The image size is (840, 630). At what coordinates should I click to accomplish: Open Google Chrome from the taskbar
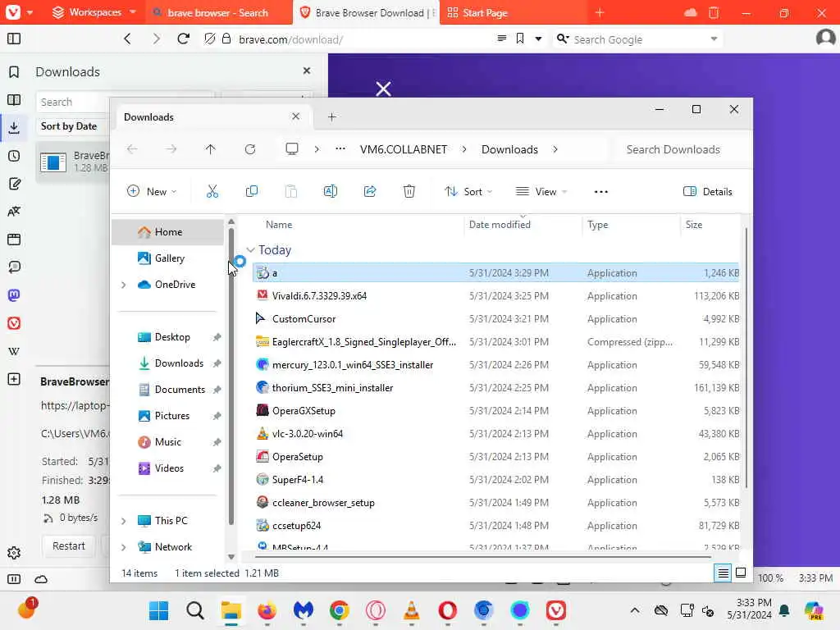(x=339, y=610)
